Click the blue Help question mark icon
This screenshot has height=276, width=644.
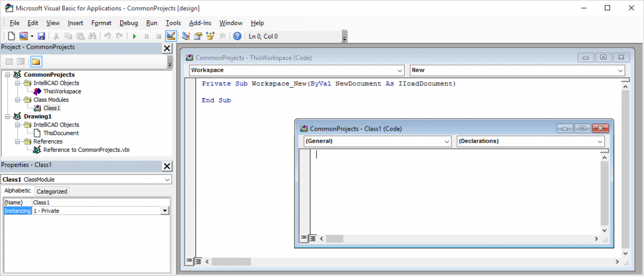(237, 36)
